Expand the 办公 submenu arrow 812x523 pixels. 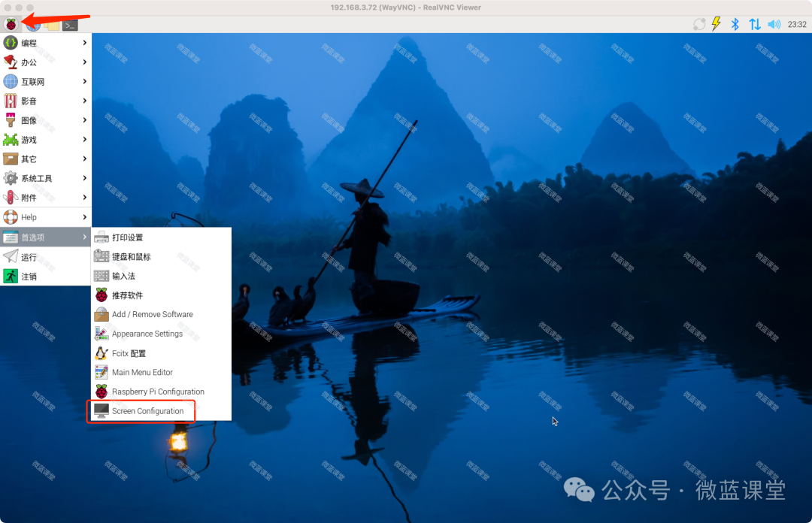pos(84,62)
